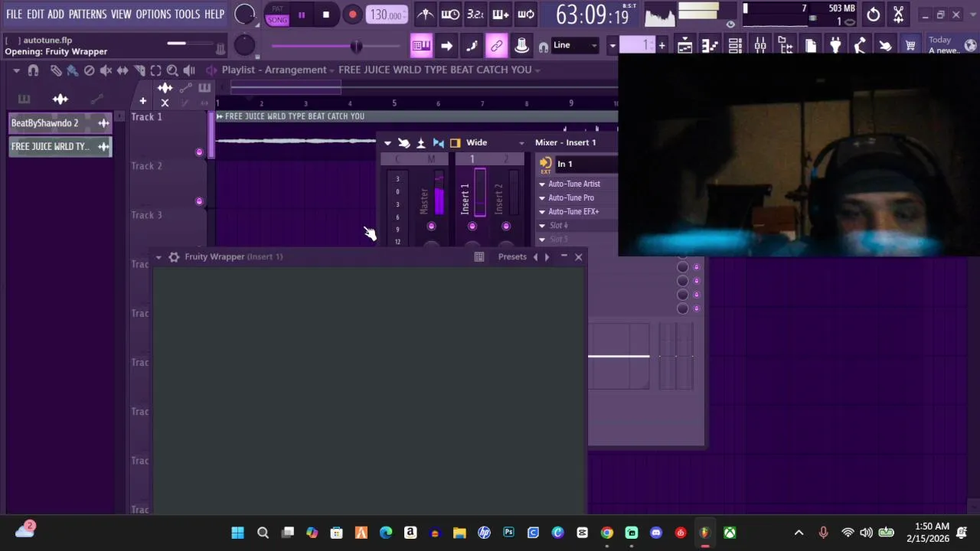Select the playlist paint tool
The height and width of the screenshot is (551, 980).
(72, 70)
